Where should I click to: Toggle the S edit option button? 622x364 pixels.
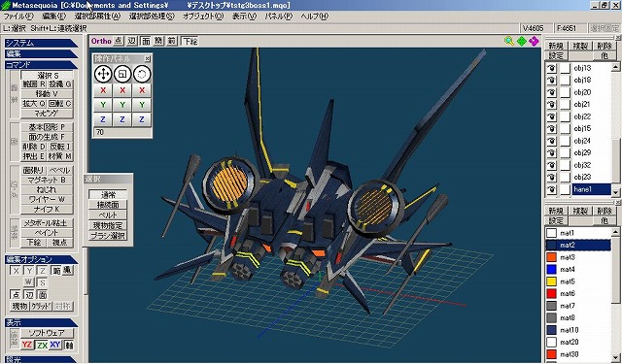pos(42,282)
